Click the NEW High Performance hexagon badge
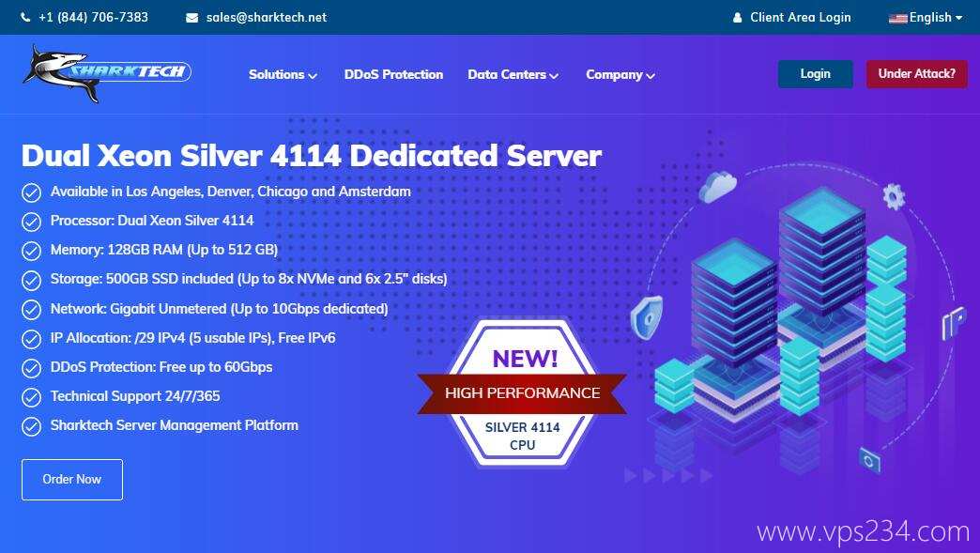980x553 pixels. [522, 393]
